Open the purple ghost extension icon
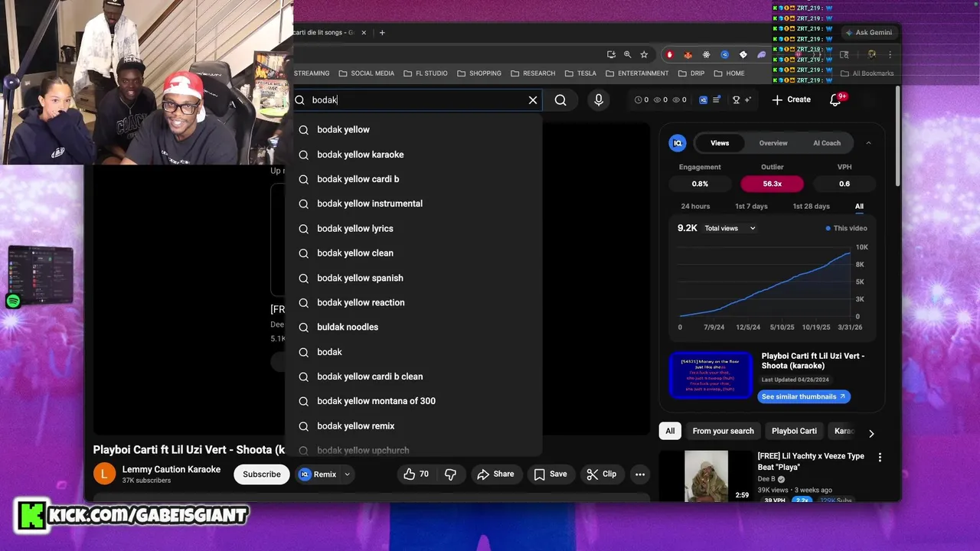This screenshot has width=980, height=551. point(761,54)
